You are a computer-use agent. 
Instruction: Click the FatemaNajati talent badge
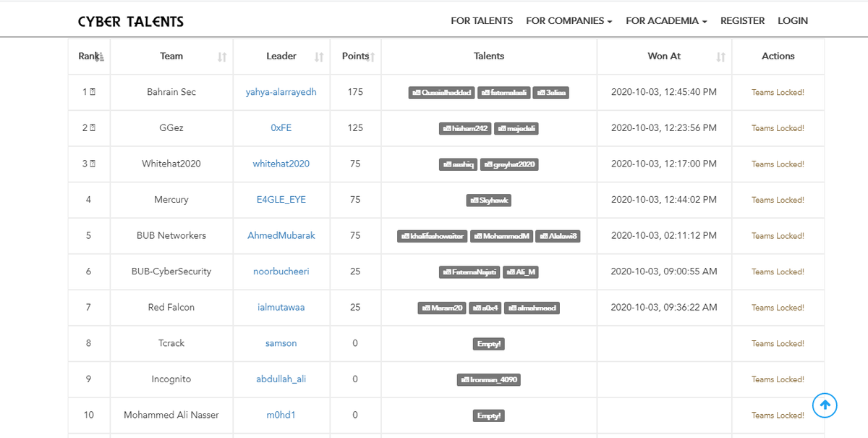470,272
